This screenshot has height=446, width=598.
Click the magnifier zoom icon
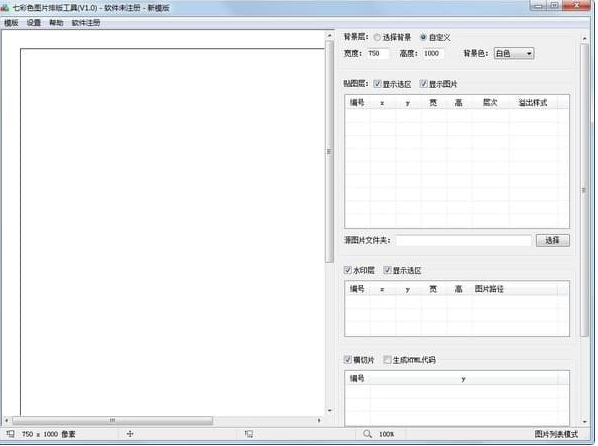(x=367, y=434)
